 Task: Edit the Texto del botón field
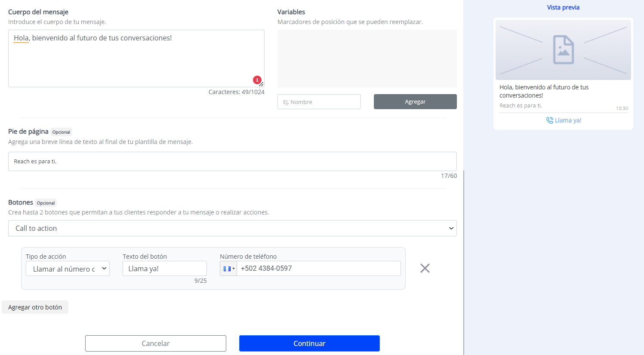point(164,269)
